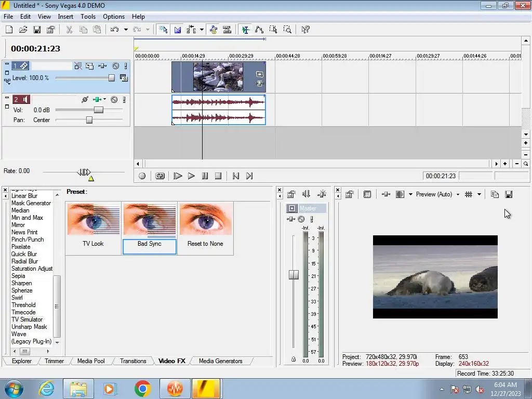Viewport: 532px width, 399px height.
Task: Solo video track 1 with exclamation icon
Action: click(126, 66)
